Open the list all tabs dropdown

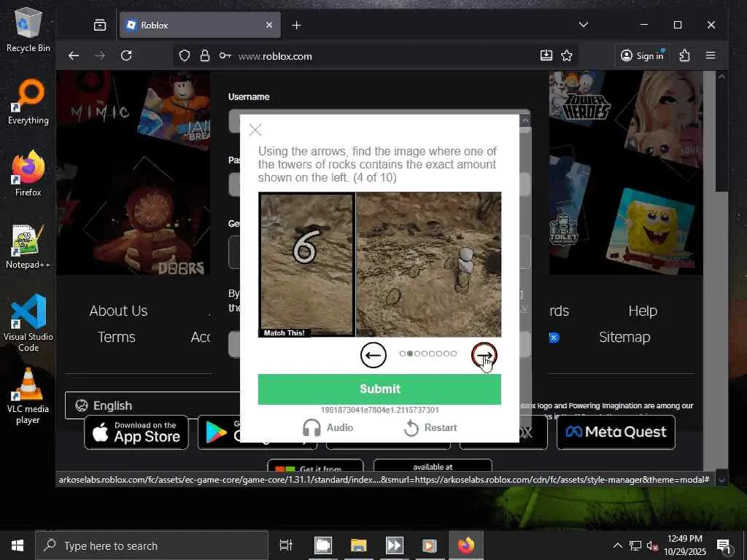584,25
